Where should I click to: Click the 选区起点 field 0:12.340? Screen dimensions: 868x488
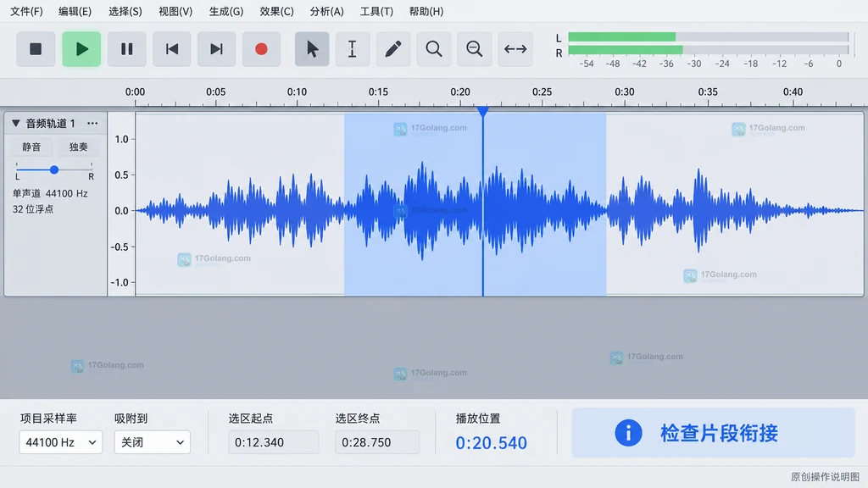[274, 442]
